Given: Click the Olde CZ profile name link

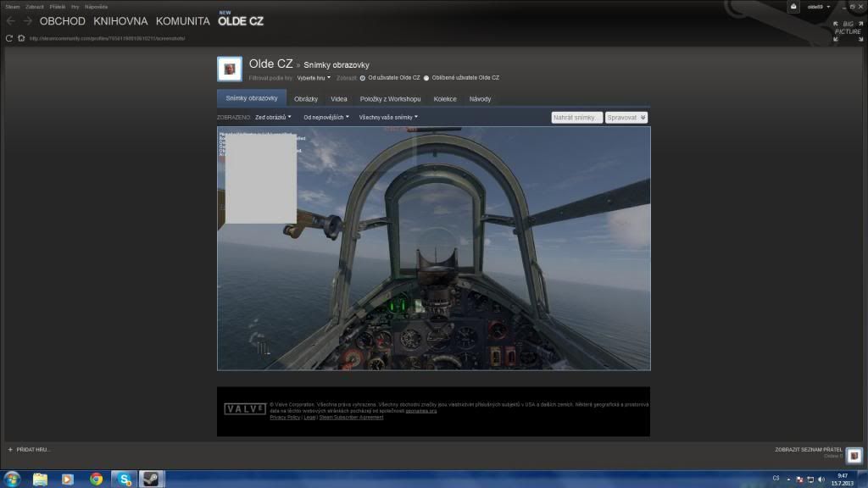Looking at the screenshot, I should tap(270, 64).
